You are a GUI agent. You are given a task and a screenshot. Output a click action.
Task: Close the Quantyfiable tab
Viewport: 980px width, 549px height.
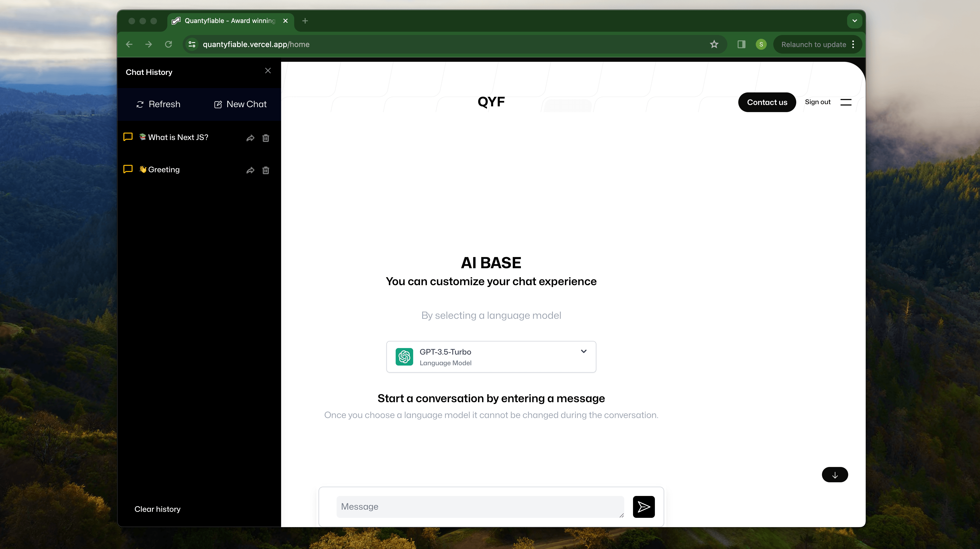click(285, 21)
